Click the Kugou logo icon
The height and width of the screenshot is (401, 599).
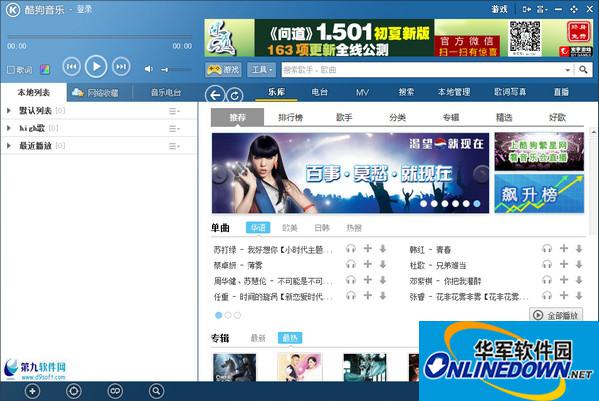tap(13, 10)
